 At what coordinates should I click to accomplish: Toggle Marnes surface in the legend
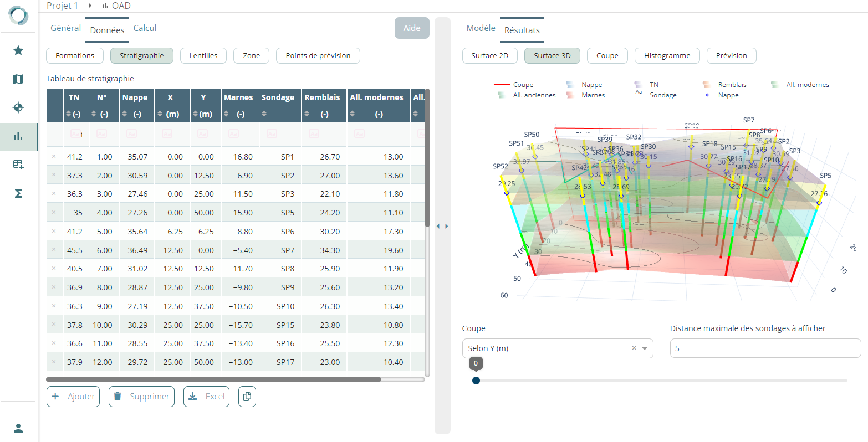click(585, 95)
